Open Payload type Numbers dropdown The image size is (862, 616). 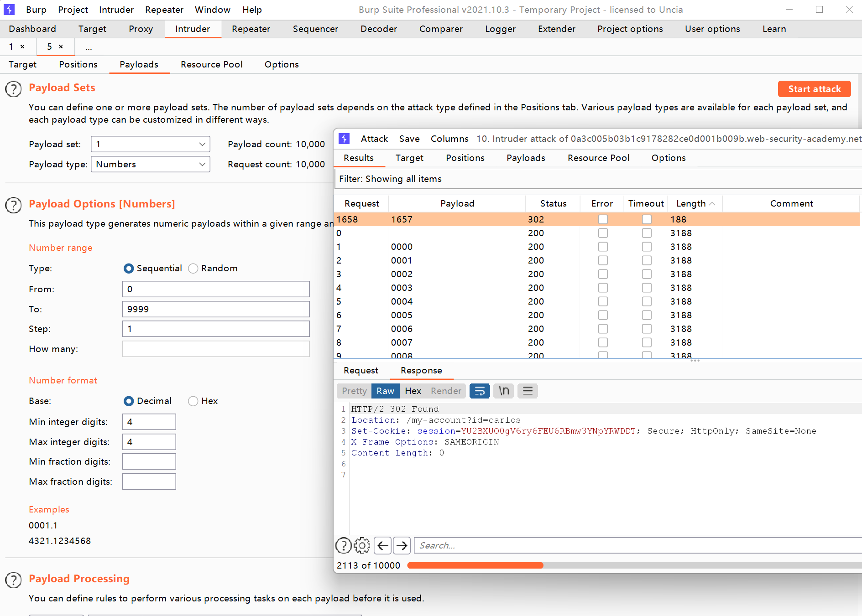(151, 164)
